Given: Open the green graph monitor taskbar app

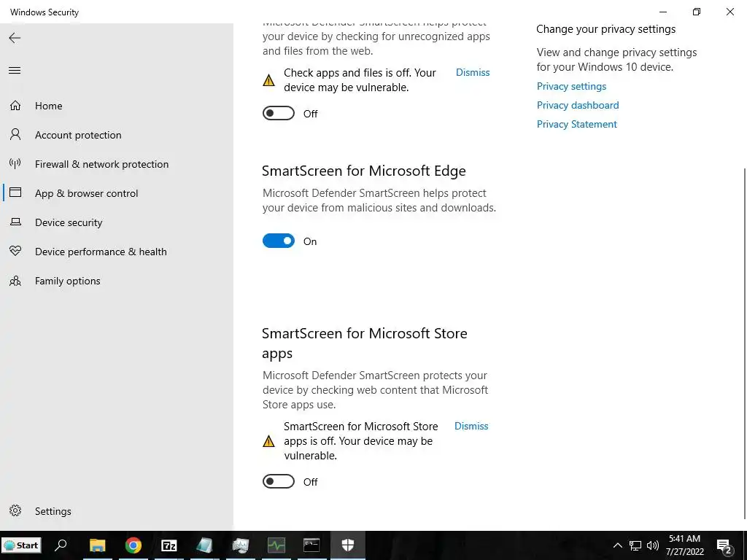Looking at the screenshot, I should pyautogui.click(x=276, y=545).
